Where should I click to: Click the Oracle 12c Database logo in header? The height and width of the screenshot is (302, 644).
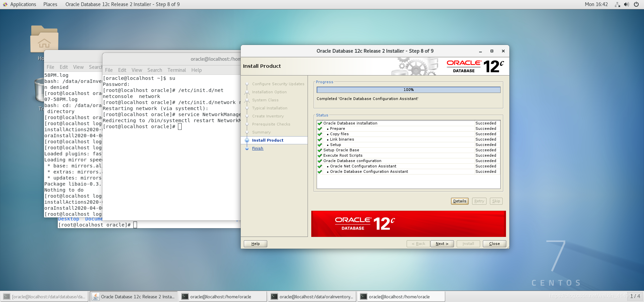click(x=475, y=66)
